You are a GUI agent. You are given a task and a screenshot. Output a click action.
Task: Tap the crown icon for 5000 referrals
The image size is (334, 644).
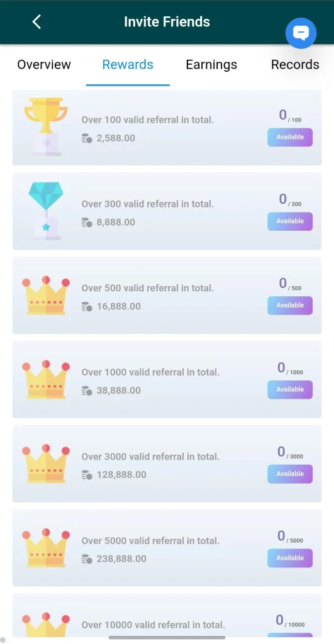(x=45, y=548)
